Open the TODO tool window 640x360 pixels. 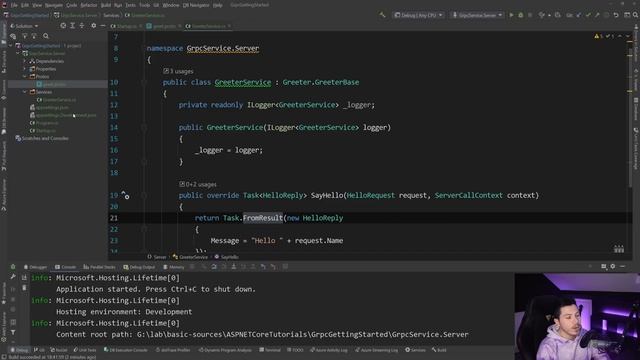coord(296,350)
